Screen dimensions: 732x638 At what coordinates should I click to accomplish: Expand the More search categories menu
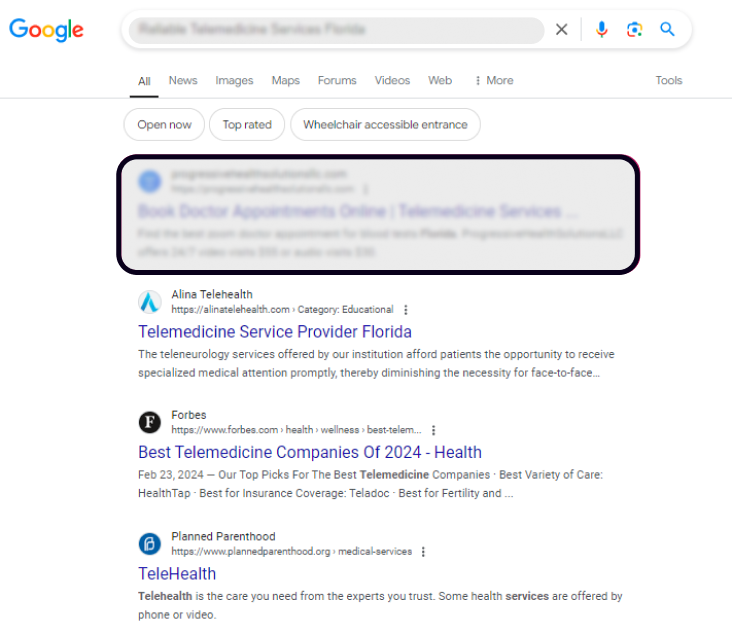(x=494, y=81)
